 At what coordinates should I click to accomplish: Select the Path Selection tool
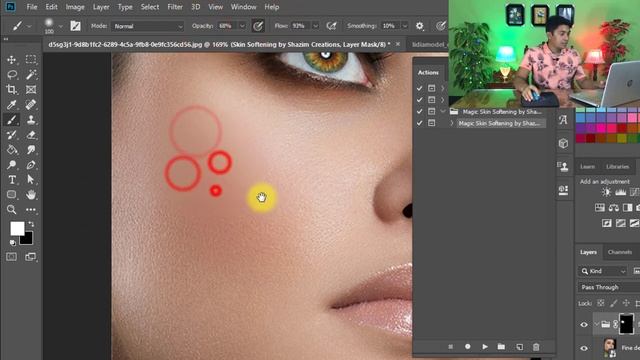click(31, 180)
